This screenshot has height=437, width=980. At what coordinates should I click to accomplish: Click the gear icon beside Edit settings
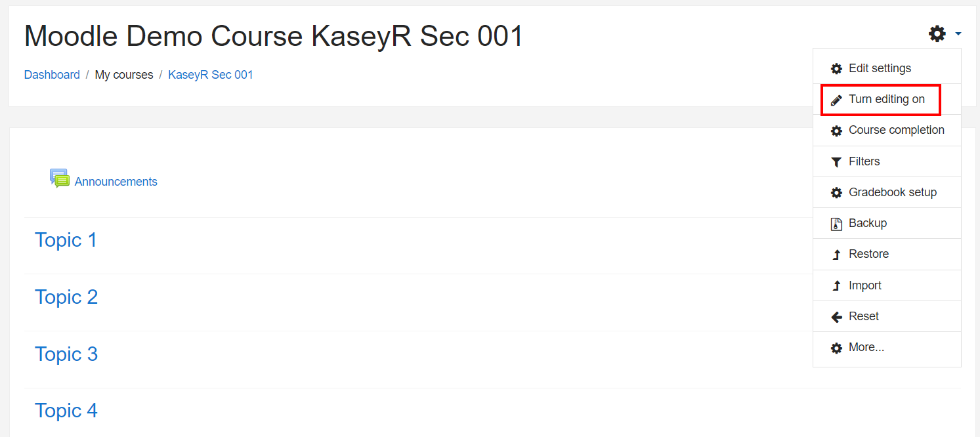pyautogui.click(x=836, y=69)
